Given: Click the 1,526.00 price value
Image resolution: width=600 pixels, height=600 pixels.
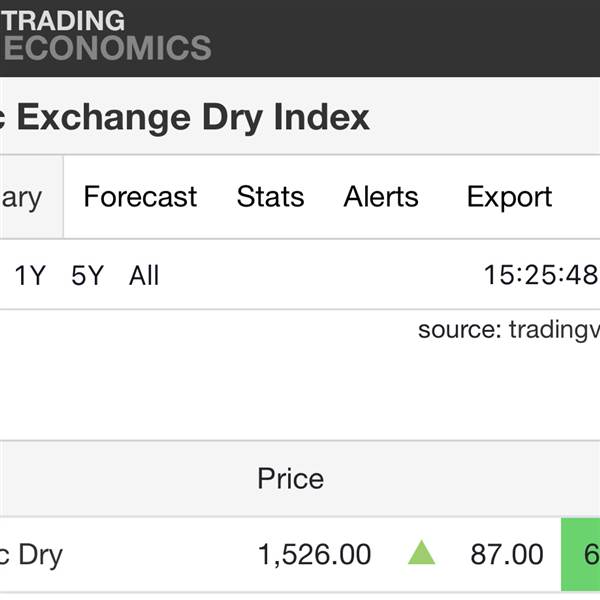Looking at the screenshot, I should (x=314, y=554).
